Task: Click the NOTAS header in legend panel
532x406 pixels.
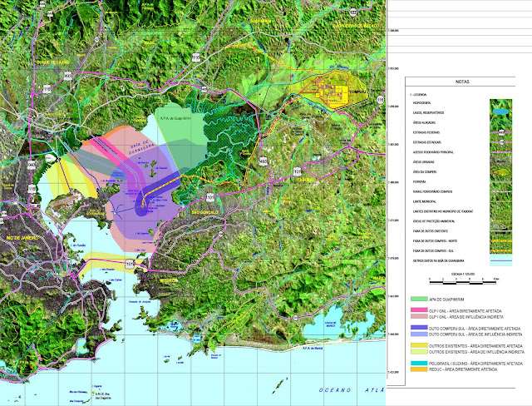Action: pos(461,82)
